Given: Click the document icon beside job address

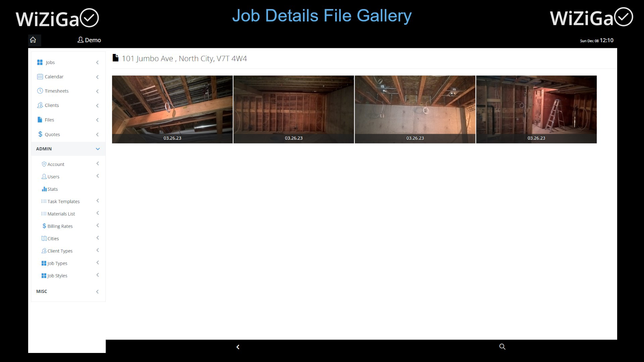Looking at the screenshot, I should (115, 58).
